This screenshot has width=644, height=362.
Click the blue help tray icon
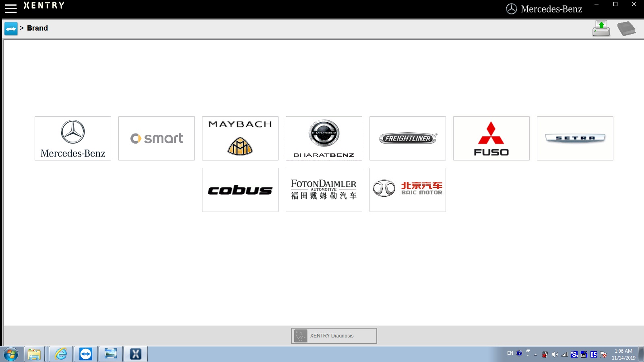point(519,353)
